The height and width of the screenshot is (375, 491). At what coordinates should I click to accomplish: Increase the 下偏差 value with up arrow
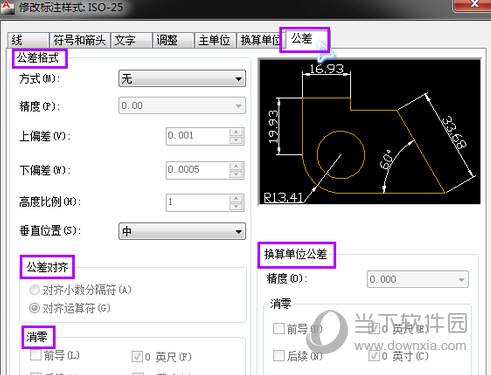236,166
